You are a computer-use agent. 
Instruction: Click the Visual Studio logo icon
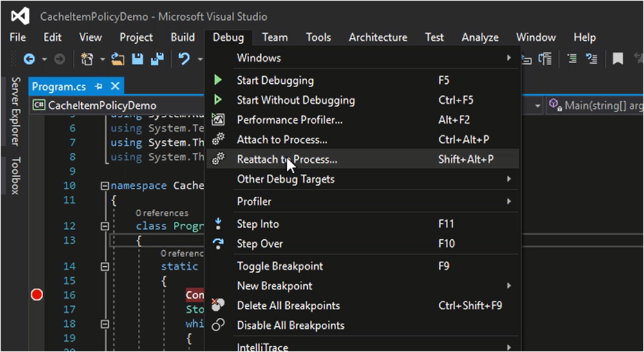click(x=20, y=17)
